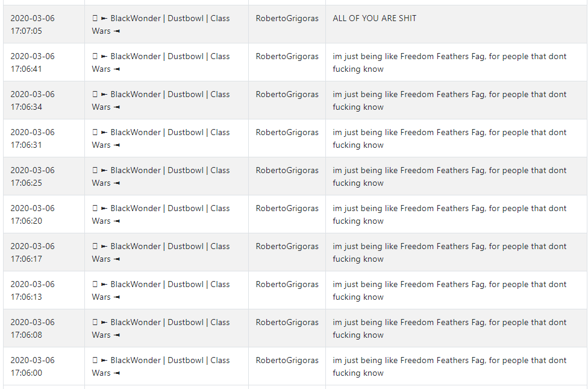Click the BlackWonder server name at 17:07:05
Image resolution: width=588 pixels, height=389 pixels.
point(161,24)
